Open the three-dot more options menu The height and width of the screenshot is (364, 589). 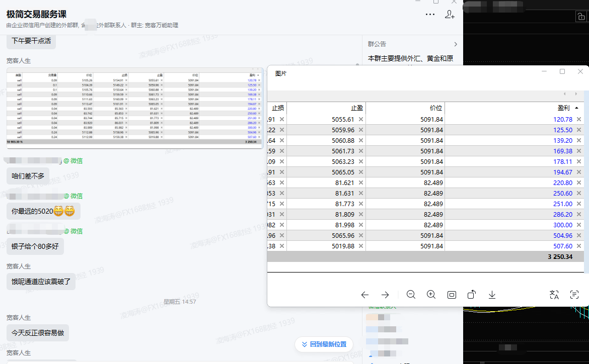(x=430, y=15)
